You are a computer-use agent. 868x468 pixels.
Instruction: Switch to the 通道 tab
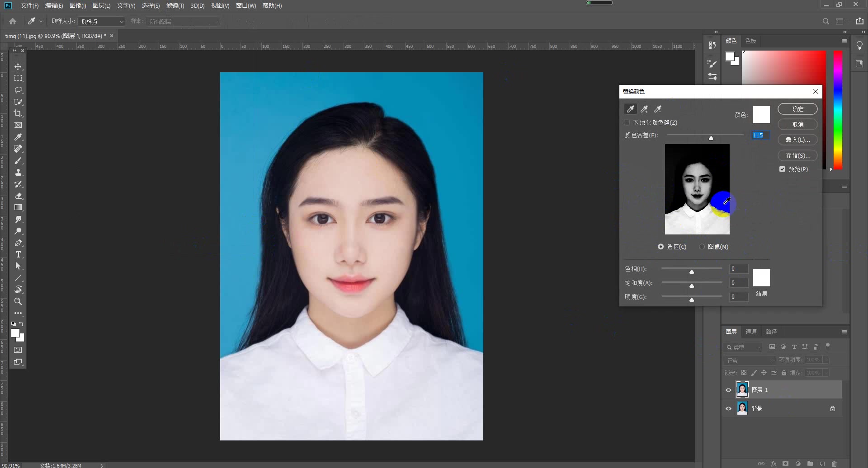pyautogui.click(x=751, y=332)
